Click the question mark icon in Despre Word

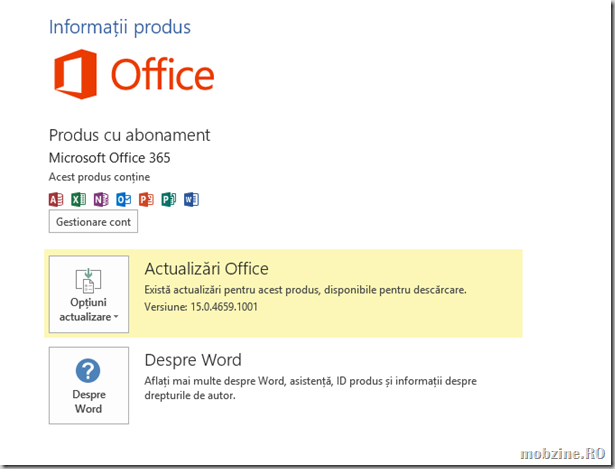coord(88,372)
